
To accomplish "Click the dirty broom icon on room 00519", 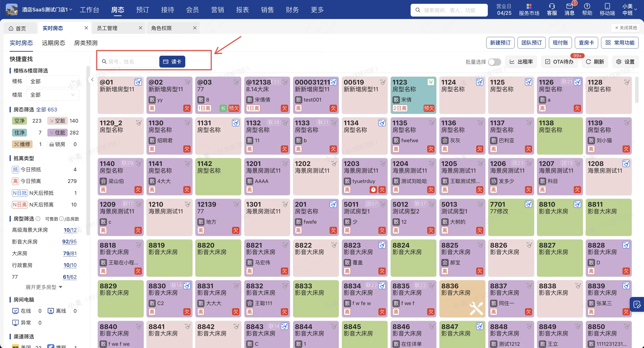I will pos(382,82).
